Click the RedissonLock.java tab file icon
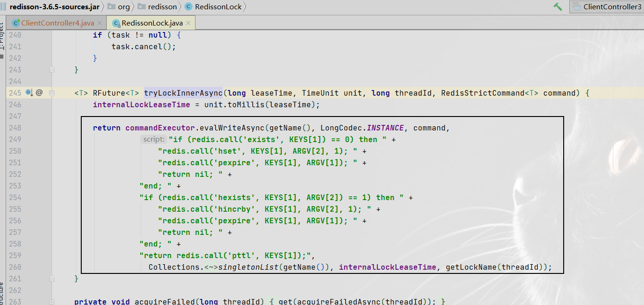The height and width of the screenshot is (305, 644). 117,23
